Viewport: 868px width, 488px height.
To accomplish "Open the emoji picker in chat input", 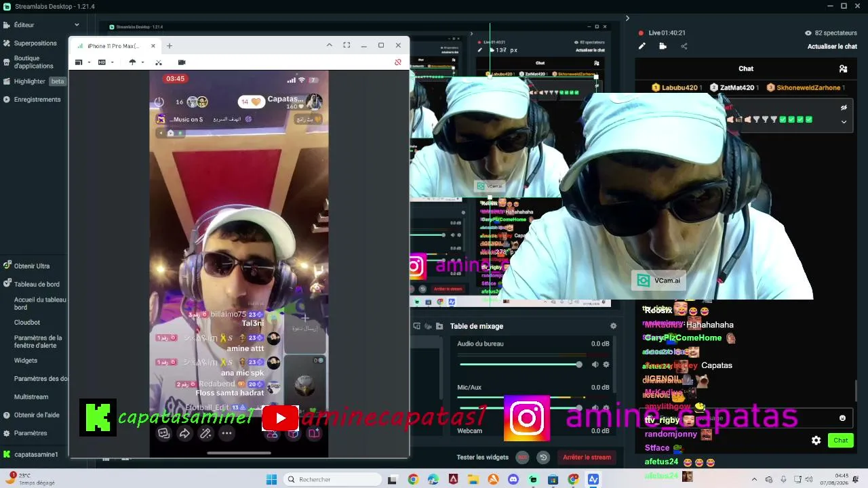I will click(x=843, y=418).
